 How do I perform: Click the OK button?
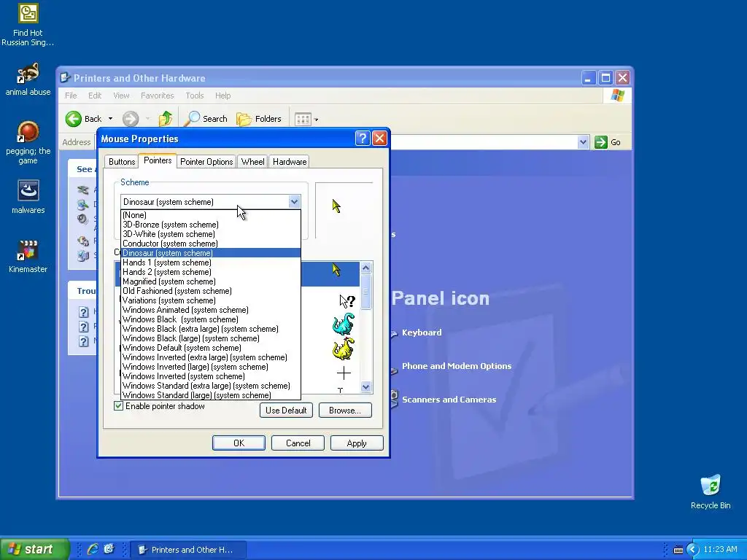(x=239, y=443)
